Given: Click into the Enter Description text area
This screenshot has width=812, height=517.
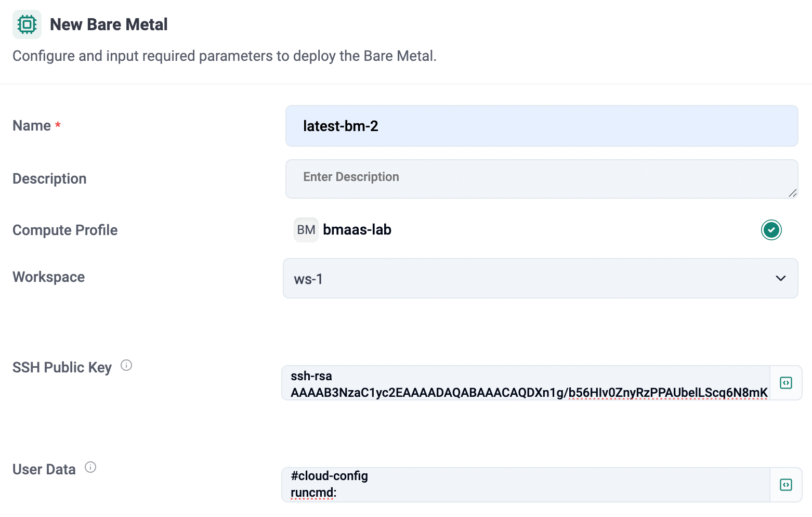Looking at the screenshot, I should pyautogui.click(x=542, y=179).
